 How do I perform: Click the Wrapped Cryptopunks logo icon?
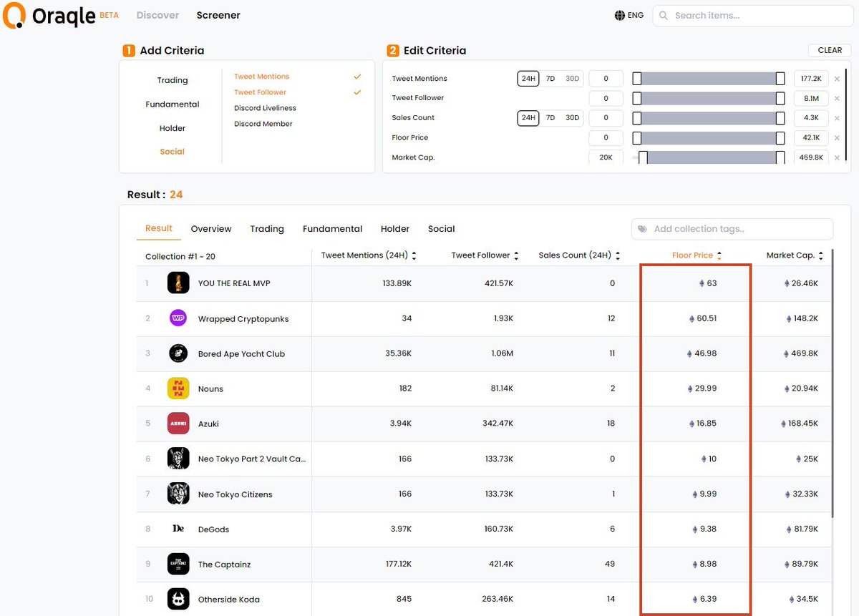point(178,318)
